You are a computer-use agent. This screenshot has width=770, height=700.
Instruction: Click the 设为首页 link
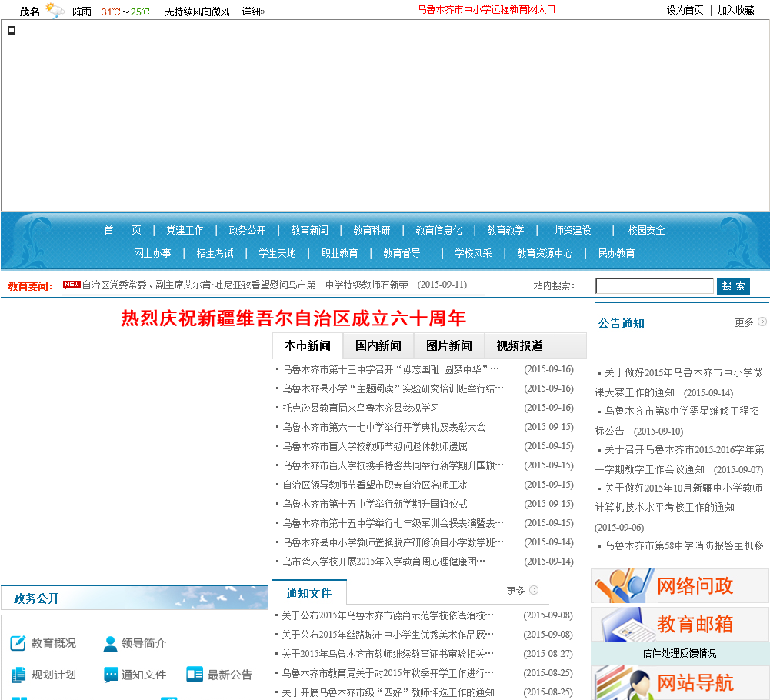685,10
